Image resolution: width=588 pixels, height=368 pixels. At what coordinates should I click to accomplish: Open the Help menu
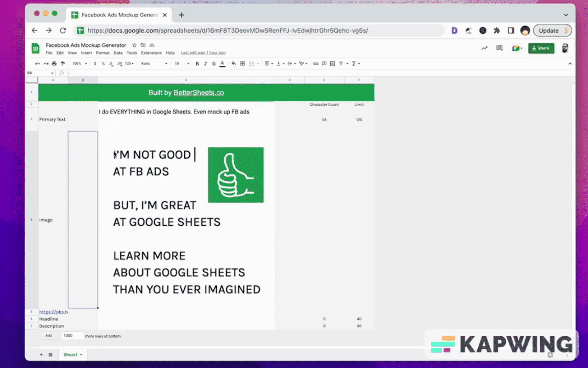coord(170,53)
